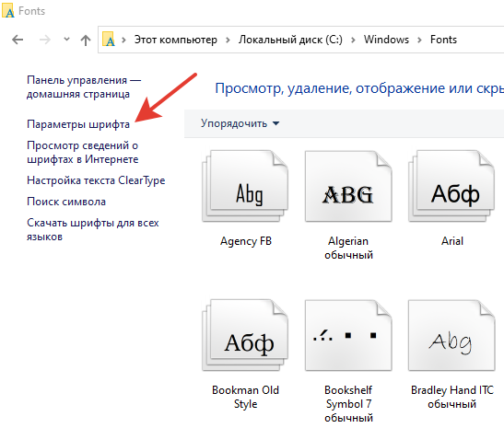
Task: Click the 'Arial' font name label
Action: [x=452, y=241]
